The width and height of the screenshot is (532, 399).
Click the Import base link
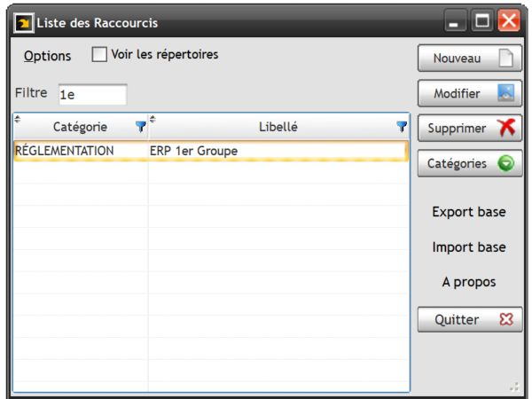tap(469, 247)
